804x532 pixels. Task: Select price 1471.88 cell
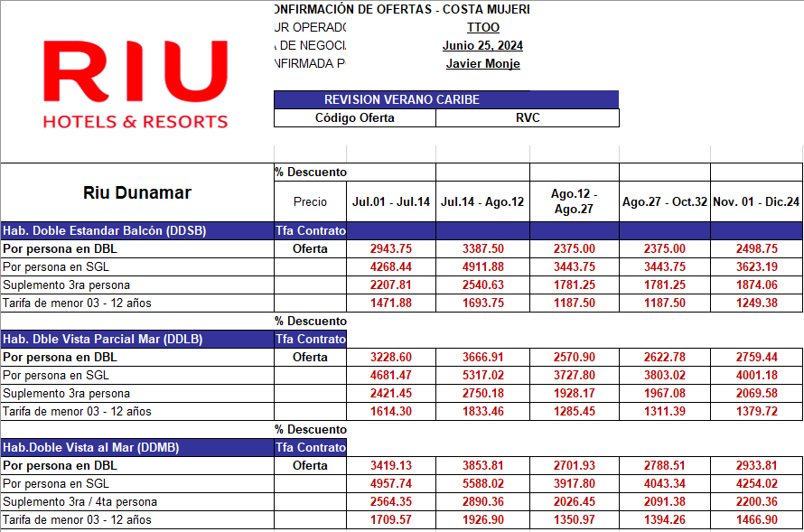[391, 303]
